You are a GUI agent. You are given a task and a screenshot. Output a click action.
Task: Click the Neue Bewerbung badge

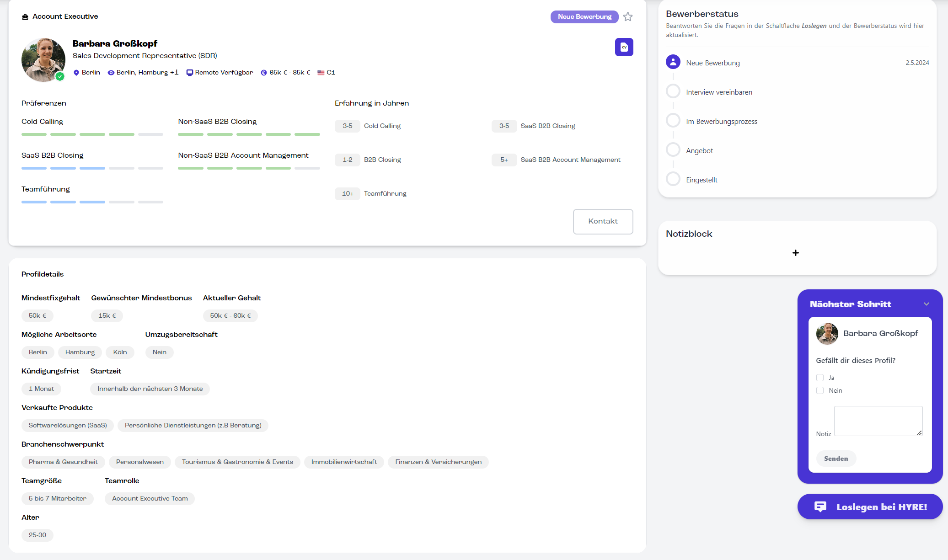click(x=584, y=17)
